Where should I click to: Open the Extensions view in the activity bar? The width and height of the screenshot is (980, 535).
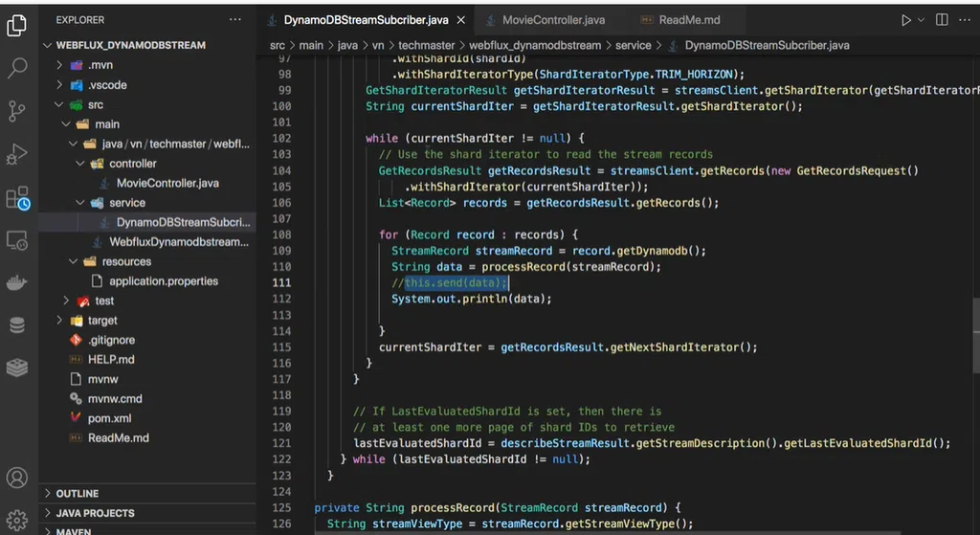click(x=17, y=197)
